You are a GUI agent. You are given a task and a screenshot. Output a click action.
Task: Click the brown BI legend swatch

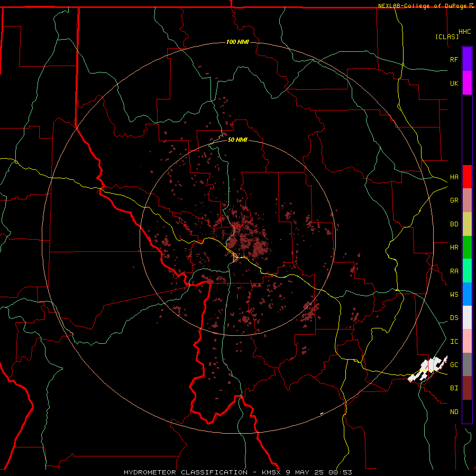(467, 388)
